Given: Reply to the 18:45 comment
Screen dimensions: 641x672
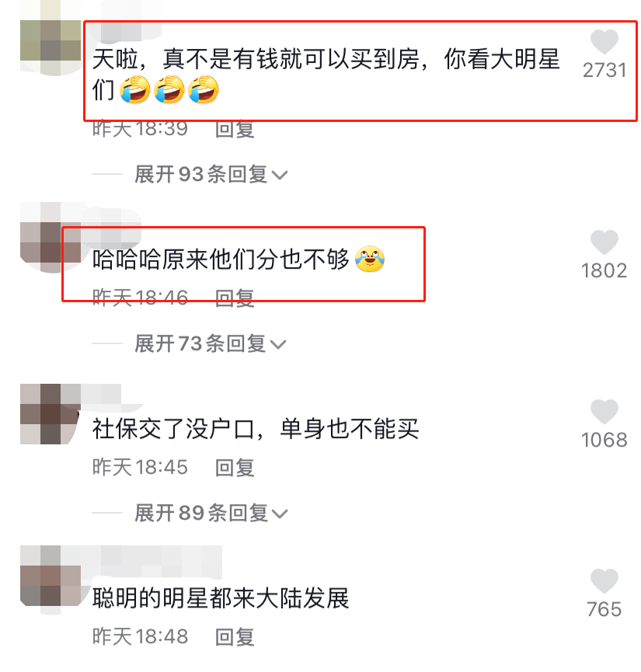Looking at the screenshot, I should tap(235, 467).
